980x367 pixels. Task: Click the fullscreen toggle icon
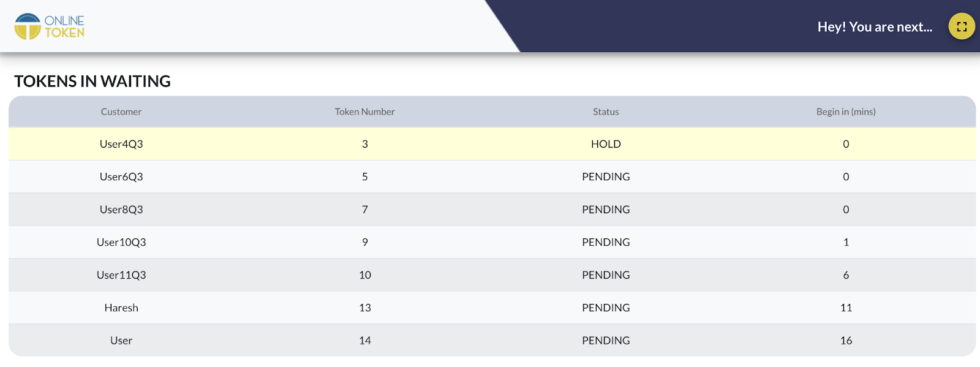pyautogui.click(x=962, y=26)
